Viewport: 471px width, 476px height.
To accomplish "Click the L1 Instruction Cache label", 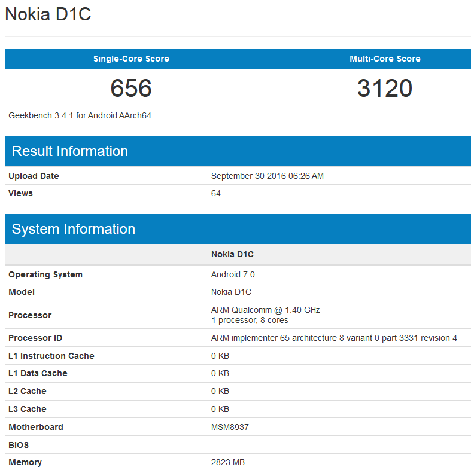I will (x=51, y=356).
